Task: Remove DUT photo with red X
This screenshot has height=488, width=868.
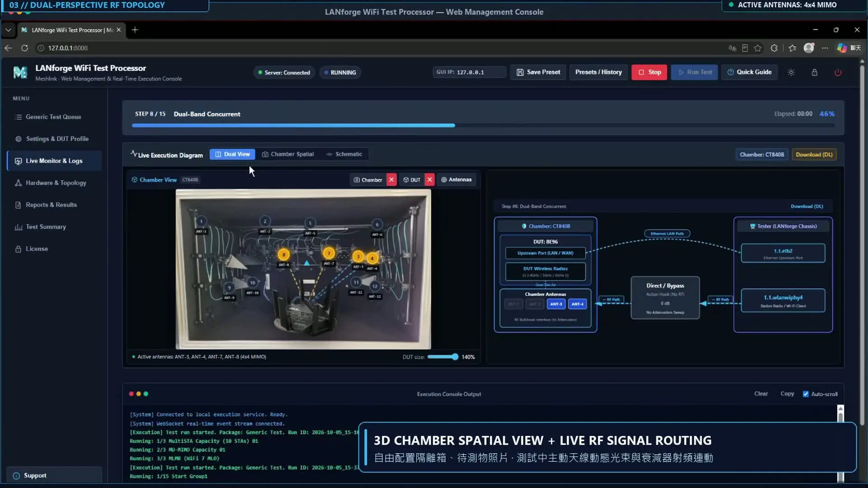Action: (429, 180)
